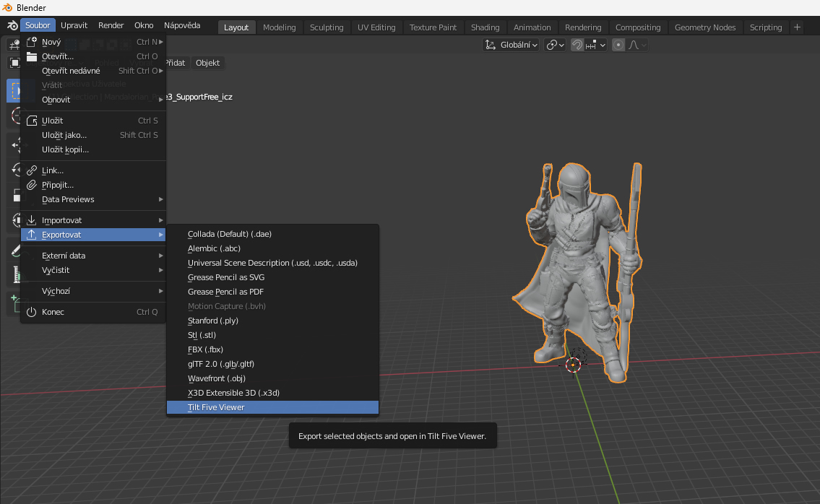Select Exportovat in the Soubor menu
The image size is (820, 504).
tap(93, 235)
